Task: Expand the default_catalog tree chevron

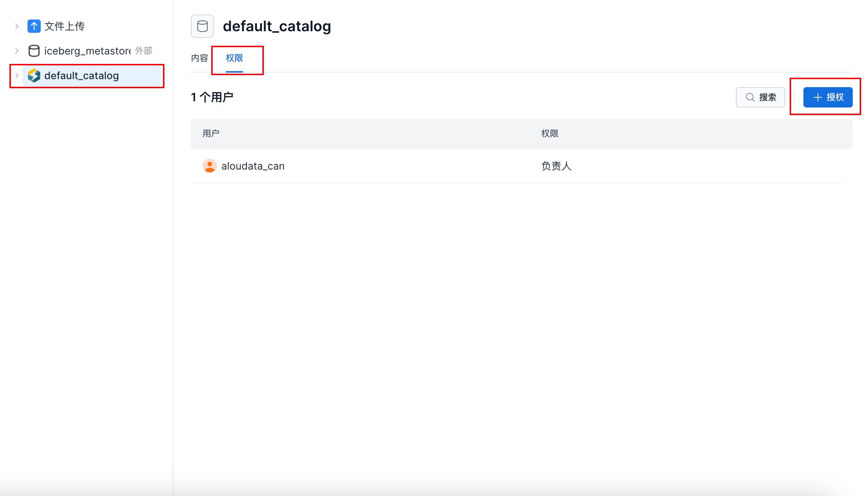Action: click(17, 76)
